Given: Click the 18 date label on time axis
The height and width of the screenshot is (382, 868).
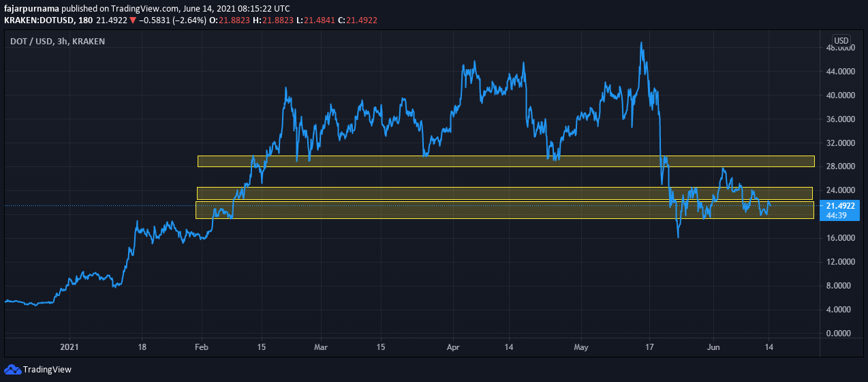Looking at the screenshot, I should 141,347.
